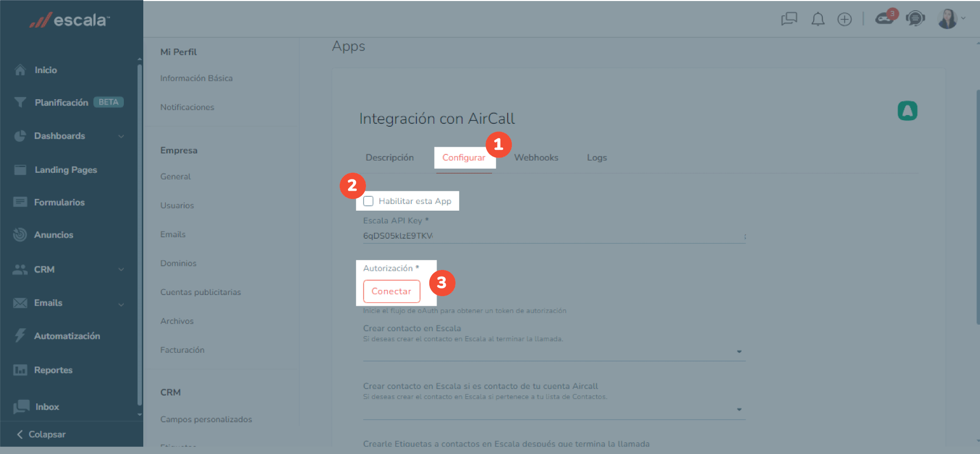Viewport: 980px width, 454px height.
Task: Click the escala logo
Action: click(x=70, y=20)
